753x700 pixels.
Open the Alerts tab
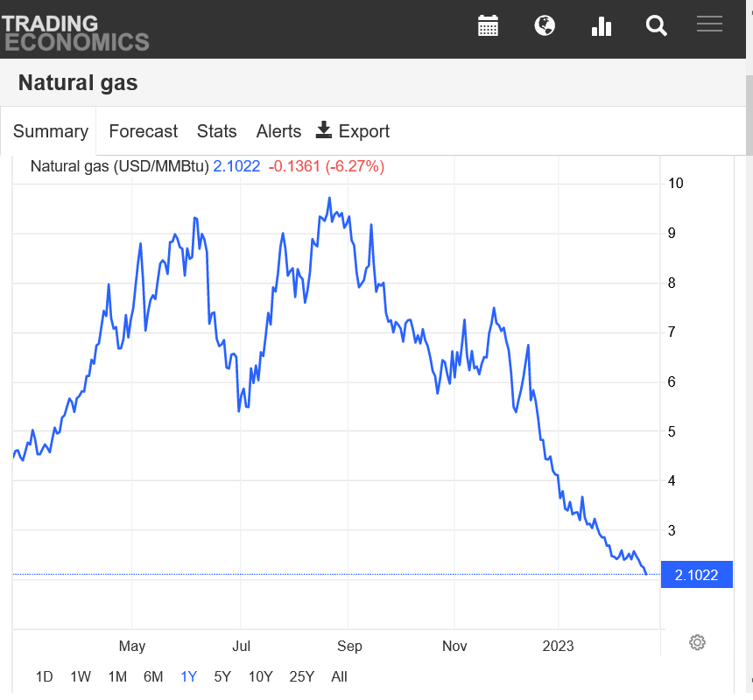click(278, 131)
